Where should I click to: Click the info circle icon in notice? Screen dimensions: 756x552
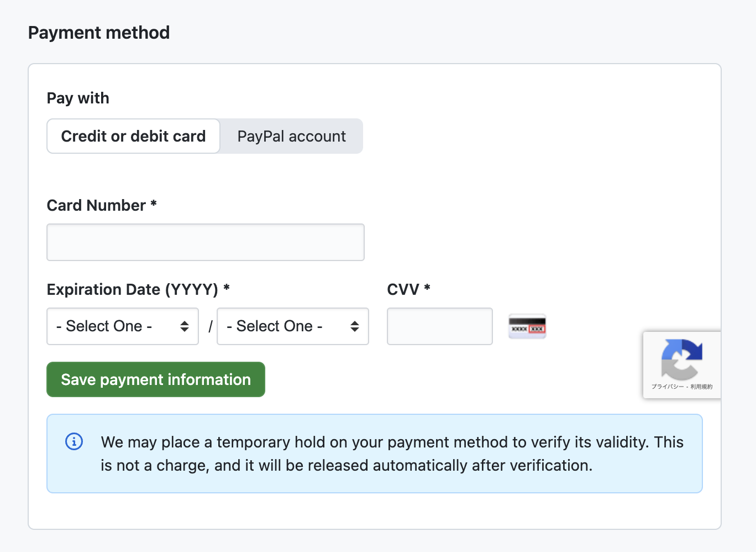pyautogui.click(x=74, y=441)
